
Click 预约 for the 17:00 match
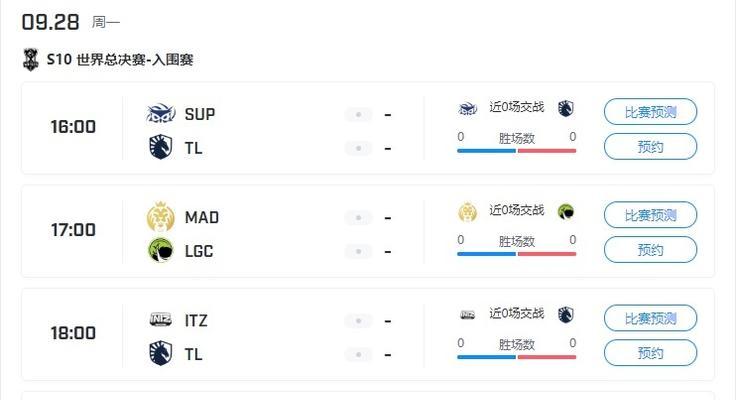(x=650, y=249)
